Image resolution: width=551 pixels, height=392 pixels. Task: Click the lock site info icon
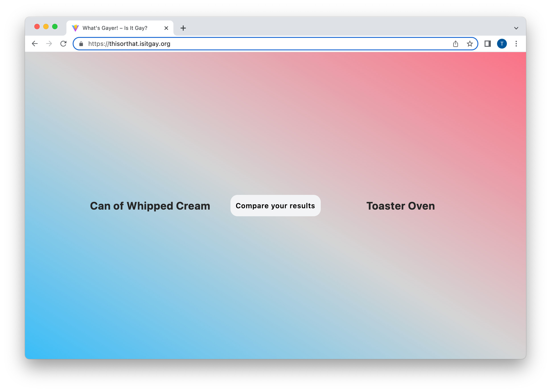coord(81,44)
